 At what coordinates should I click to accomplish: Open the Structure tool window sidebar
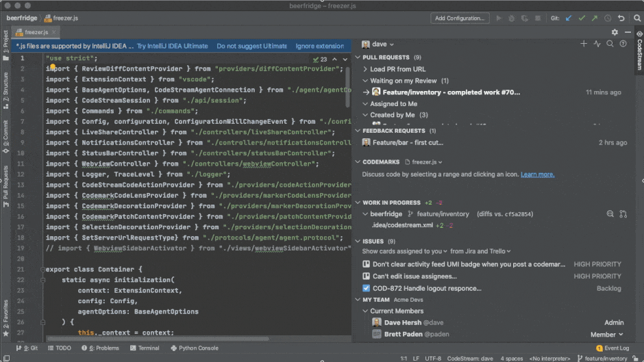[x=5, y=90]
